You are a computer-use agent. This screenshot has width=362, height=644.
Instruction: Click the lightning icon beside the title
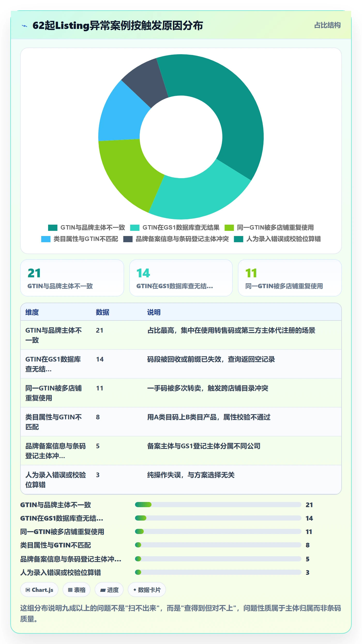(x=25, y=26)
